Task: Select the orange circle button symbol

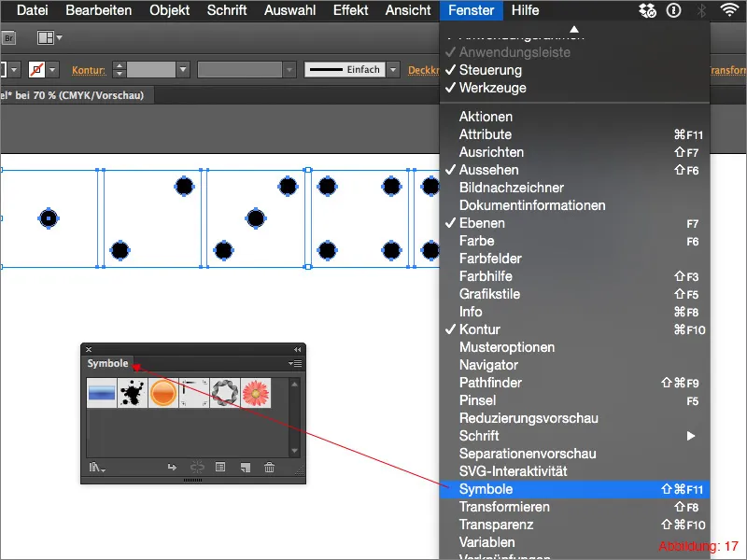Action: (162, 393)
